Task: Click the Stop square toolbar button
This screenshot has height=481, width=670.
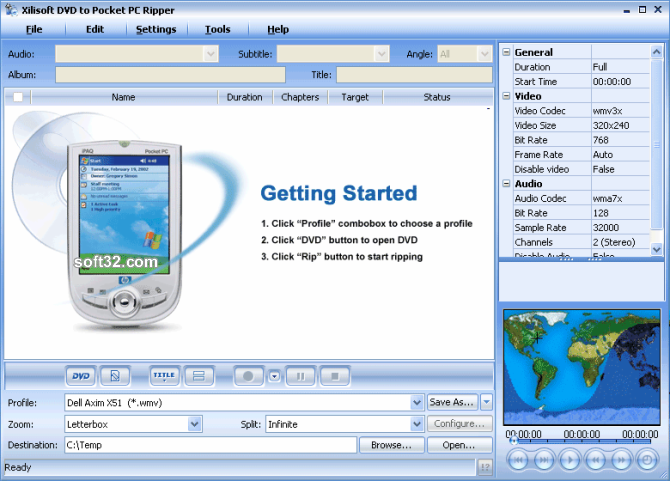Action: pos(335,376)
